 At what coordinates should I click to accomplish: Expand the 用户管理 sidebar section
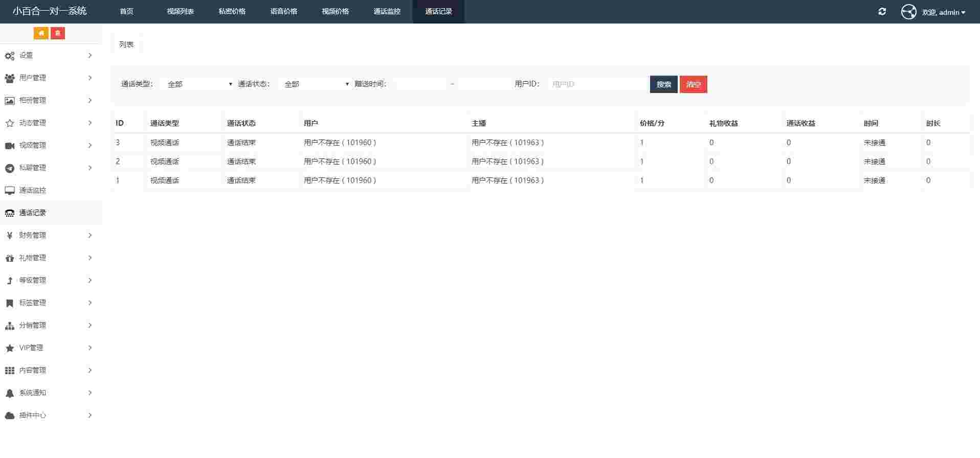90,78
